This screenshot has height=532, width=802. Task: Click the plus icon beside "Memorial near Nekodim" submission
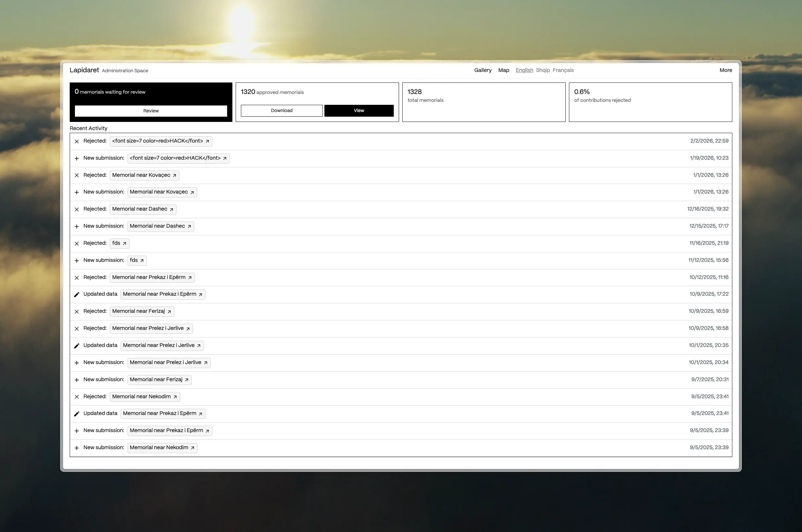[77, 448]
